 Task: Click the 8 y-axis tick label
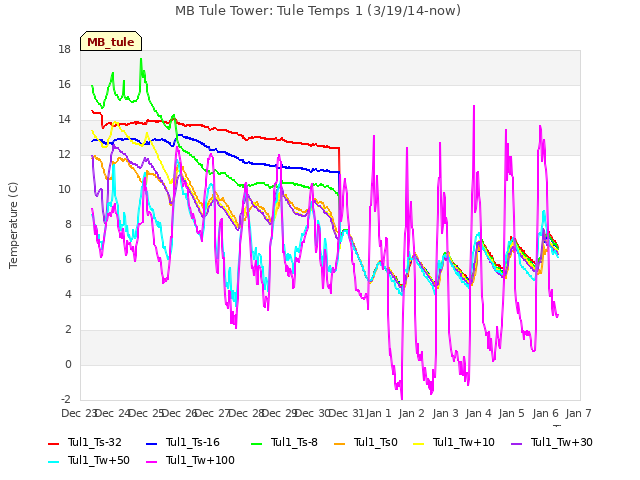[x=68, y=224]
